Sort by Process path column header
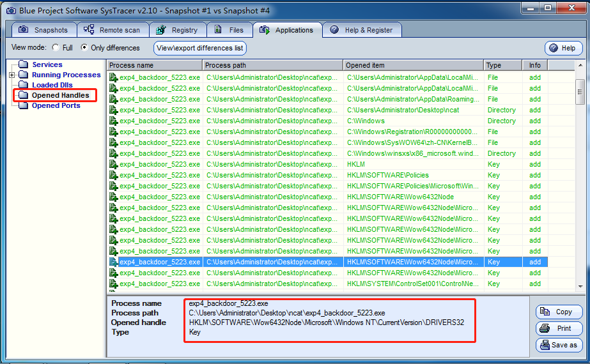 click(273, 65)
